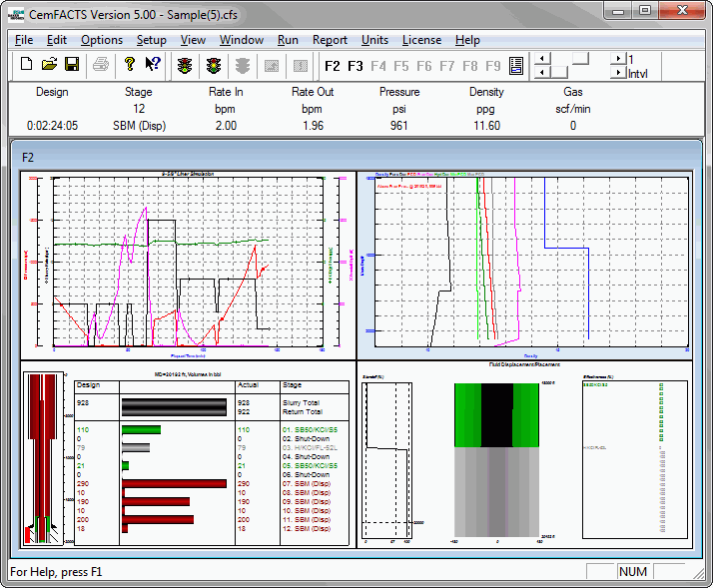Expand the Options menu
This screenshot has width=713, height=588.
tap(102, 40)
